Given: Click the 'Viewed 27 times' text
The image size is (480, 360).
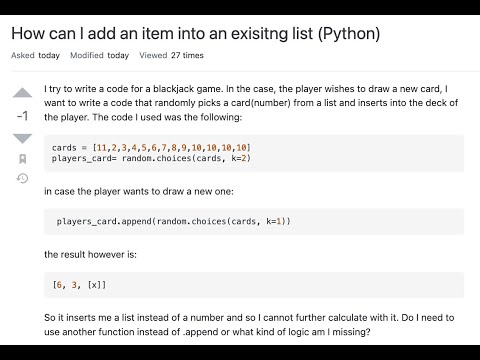Looking at the screenshot, I should tap(171, 55).
